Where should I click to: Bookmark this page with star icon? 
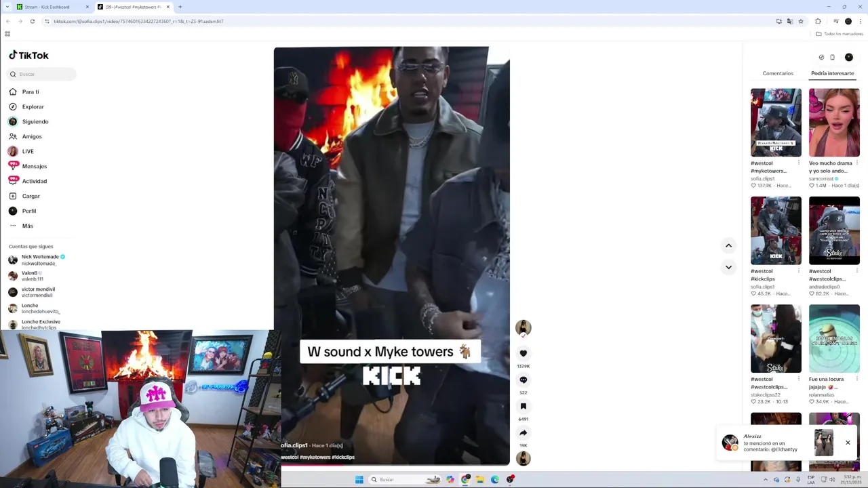[801, 21]
